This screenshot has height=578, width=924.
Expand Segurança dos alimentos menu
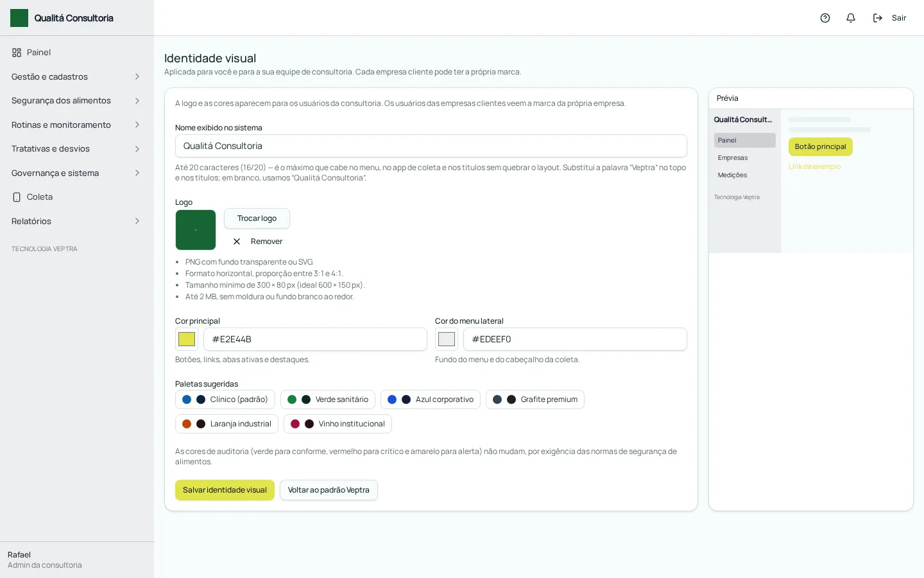(x=77, y=101)
